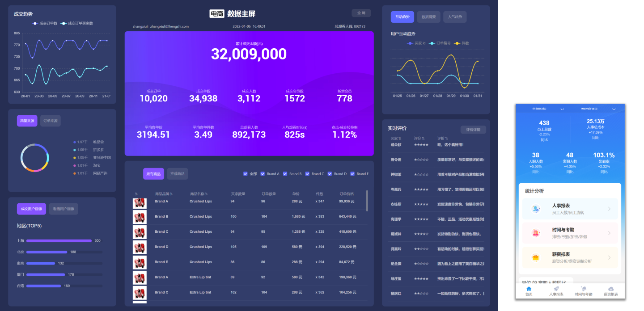Expand the 人事报表 card chevron arrow
The image size is (644, 311).
point(609,209)
